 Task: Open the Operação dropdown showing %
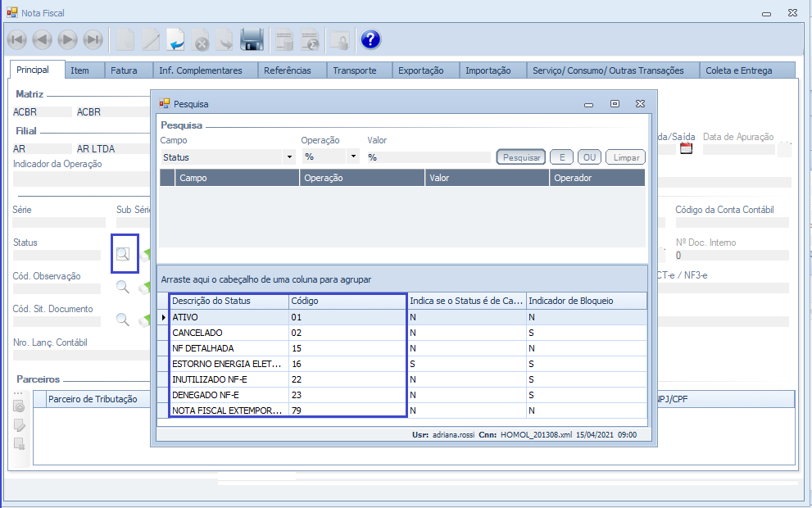(x=353, y=156)
